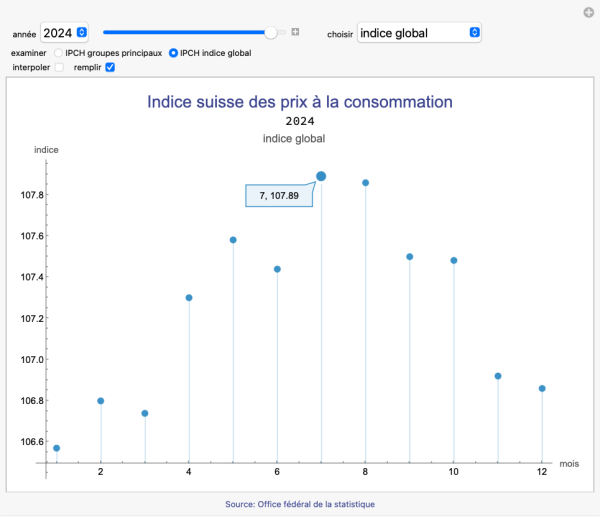Open the choisir indice global dropdown
This screenshot has height=519, width=600.
[x=419, y=33]
